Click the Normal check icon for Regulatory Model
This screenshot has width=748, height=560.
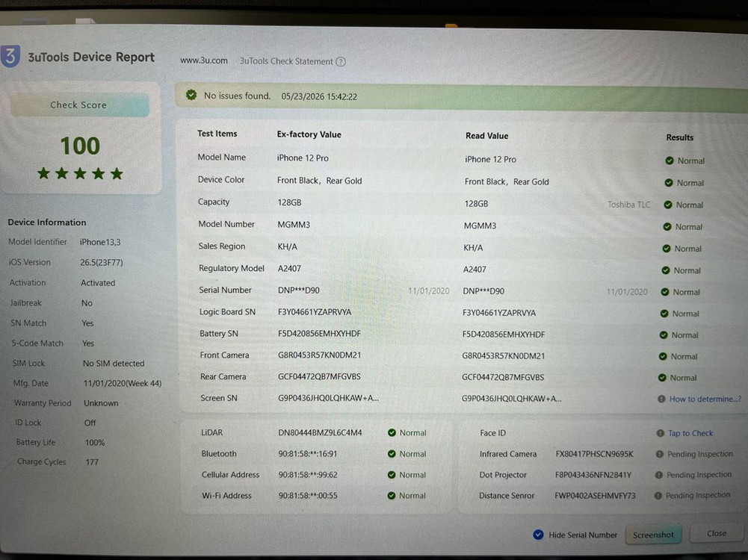(666, 270)
